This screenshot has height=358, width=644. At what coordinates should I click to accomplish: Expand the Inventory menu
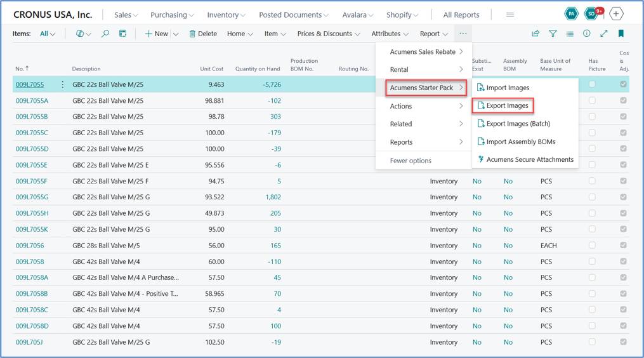(x=226, y=15)
